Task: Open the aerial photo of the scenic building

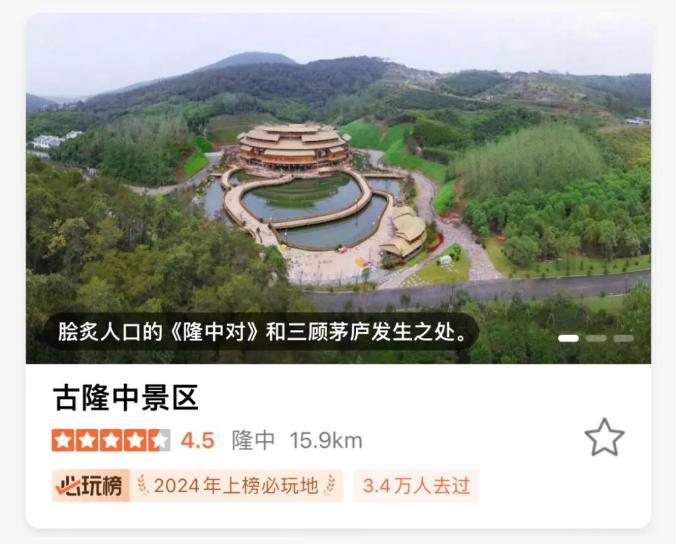Action: coord(338,188)
